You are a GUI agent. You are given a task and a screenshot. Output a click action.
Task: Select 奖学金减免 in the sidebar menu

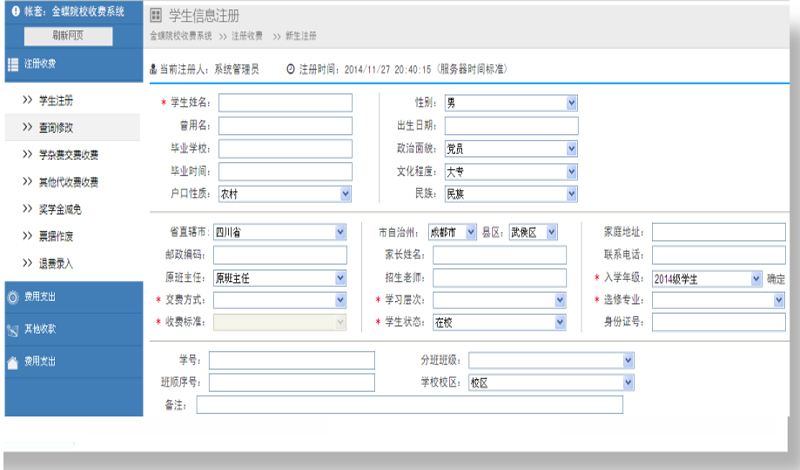62,209
